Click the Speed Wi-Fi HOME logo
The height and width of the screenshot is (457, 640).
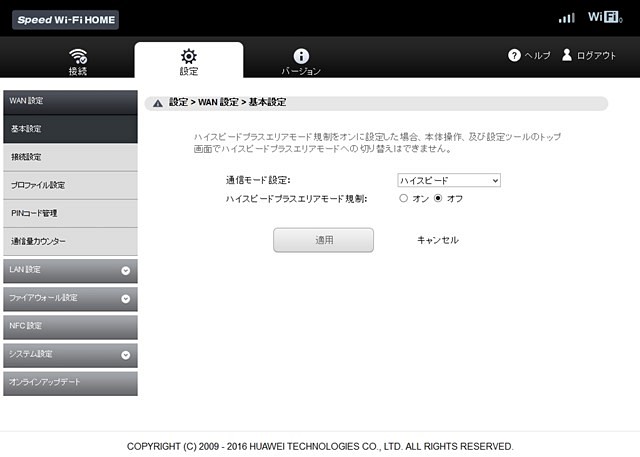[x=66, y=20]
